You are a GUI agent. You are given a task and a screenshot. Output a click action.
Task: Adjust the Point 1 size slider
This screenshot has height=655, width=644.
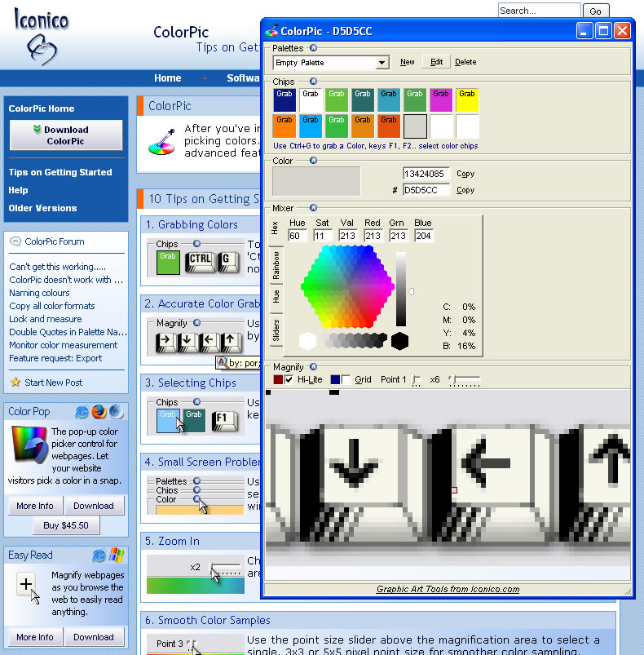[416, 380]
